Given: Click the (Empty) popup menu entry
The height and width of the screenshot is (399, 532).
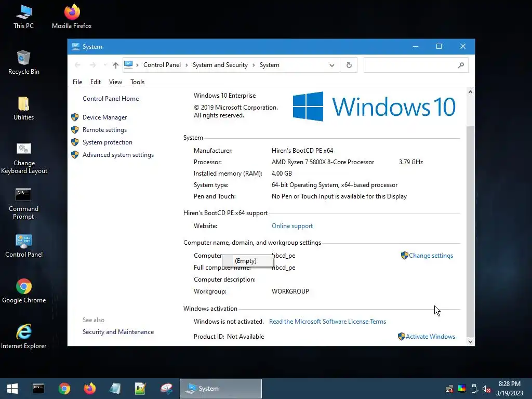Looking at the screenshot, I should pos(247,261).
